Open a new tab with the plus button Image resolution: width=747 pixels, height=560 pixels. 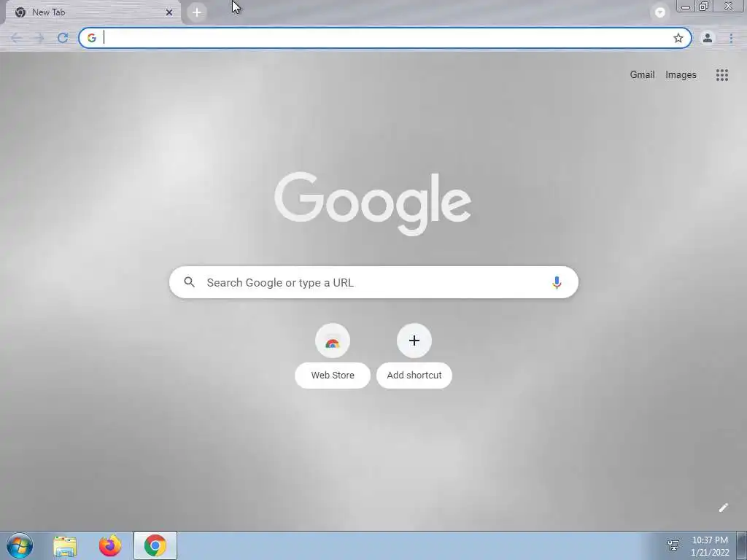point(197,12)
